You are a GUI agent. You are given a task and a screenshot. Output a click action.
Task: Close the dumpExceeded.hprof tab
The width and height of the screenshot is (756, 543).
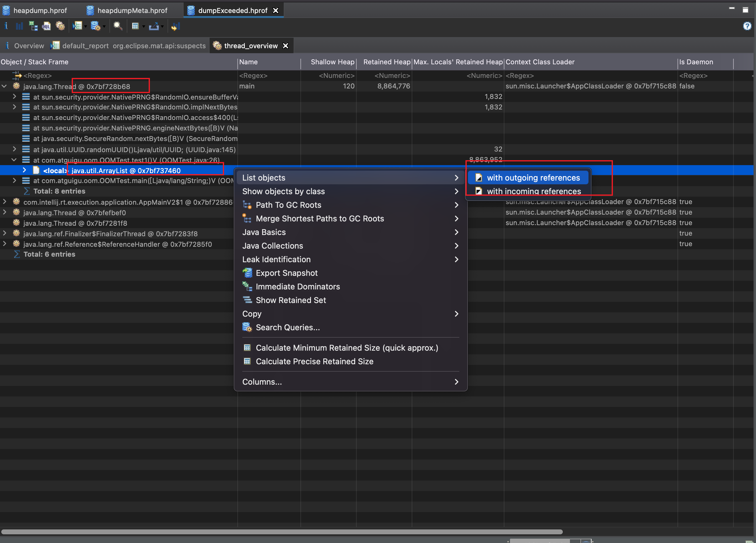point(276,10)
